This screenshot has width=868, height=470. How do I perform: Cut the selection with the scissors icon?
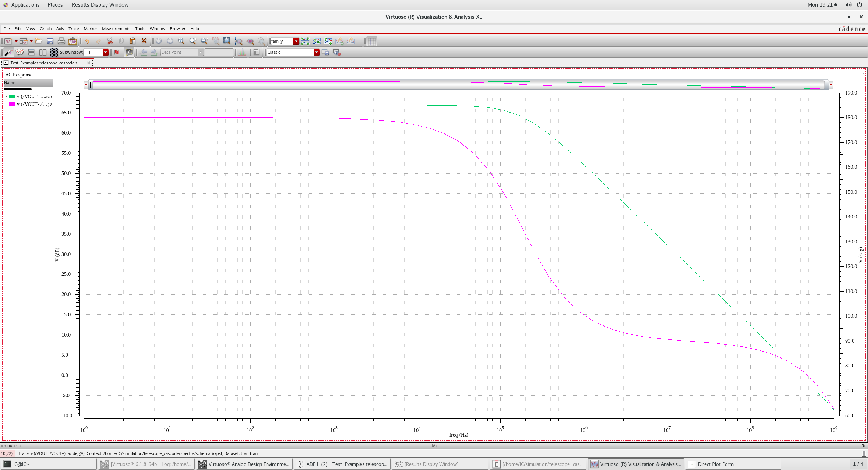[x=110, y=41]
